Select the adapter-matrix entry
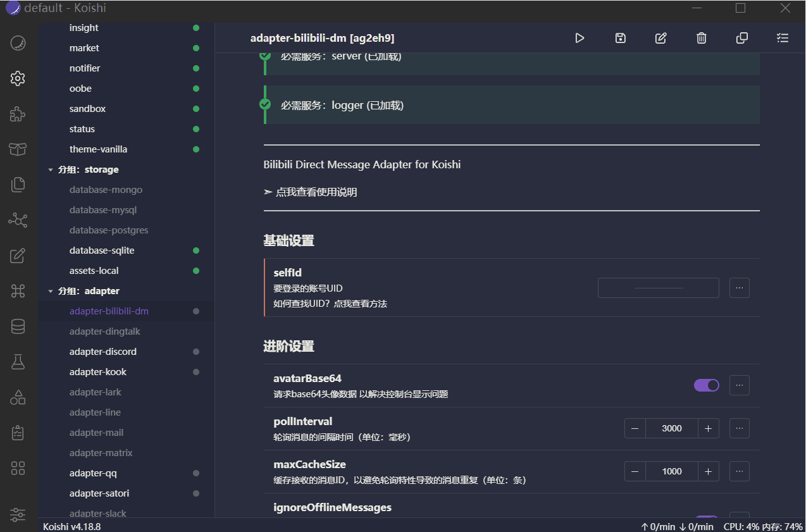Screen dimensions: 806x532 click(126, 453)
